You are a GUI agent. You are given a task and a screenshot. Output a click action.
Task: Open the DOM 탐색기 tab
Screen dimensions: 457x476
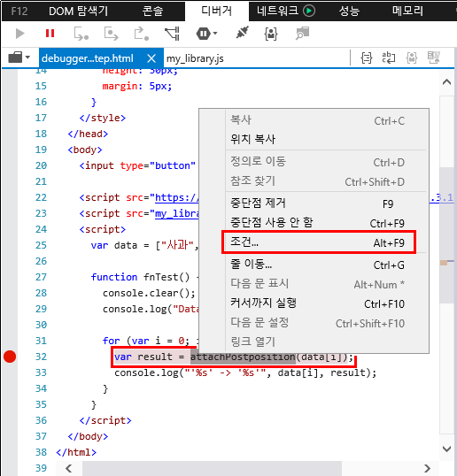point(79,12)
